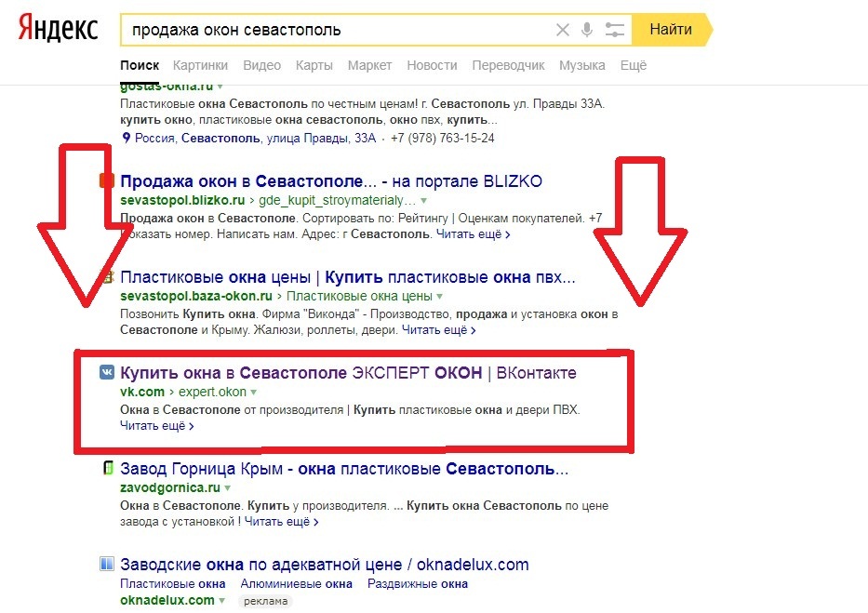Image resolution: width=868 pixels, height=613 pixels.
Task: Open Завод Горница Крым result title
Action: [x=344, y=469]
